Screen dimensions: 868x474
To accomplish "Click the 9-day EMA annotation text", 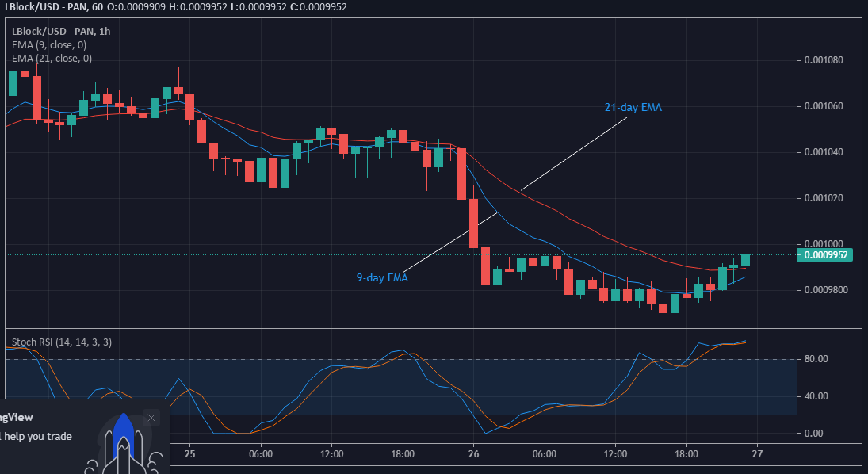I will [382, 277].
